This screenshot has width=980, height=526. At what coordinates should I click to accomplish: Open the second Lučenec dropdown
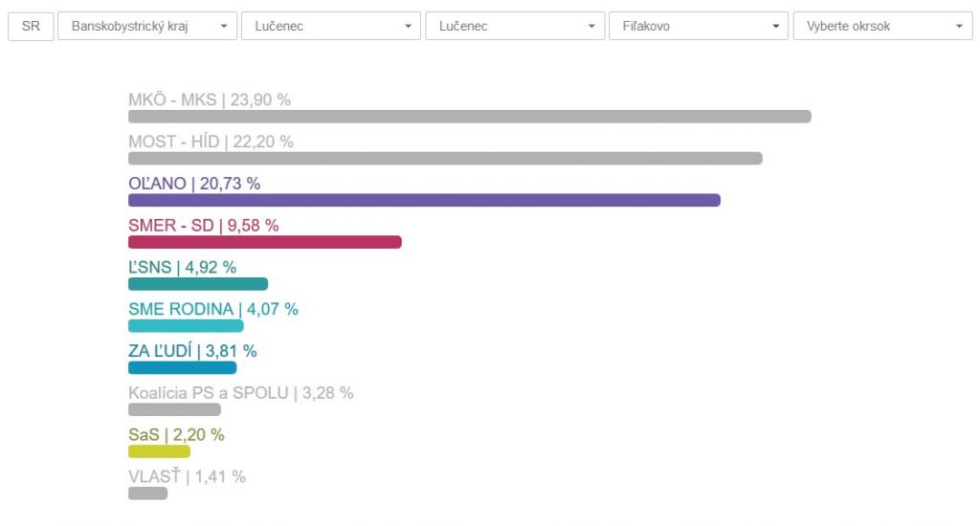(514, 26)
